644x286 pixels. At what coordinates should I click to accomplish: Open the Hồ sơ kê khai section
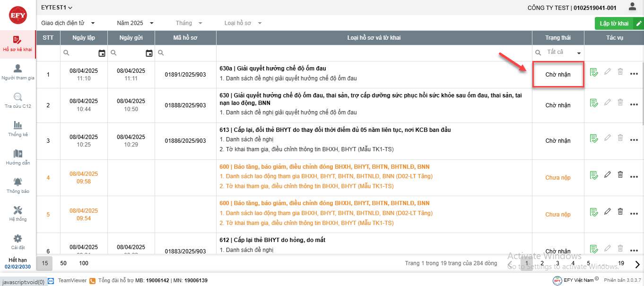[x=17, y=44]
